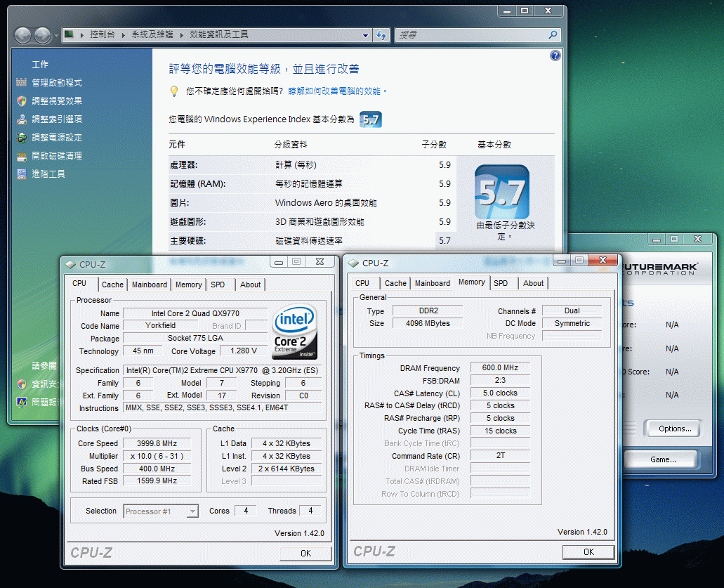Open 管理啟動程式 from the task sidebar
The width and height of the screenshot is (724, 588).
tap(57, 82)
